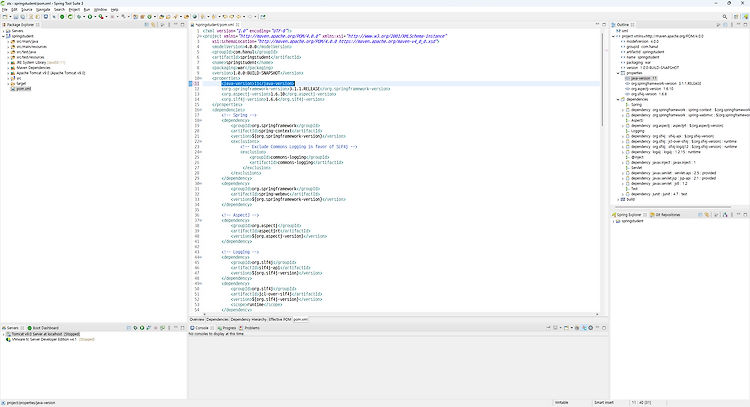Click the editor vertical scrollbar
Viewport: 750px width, 407px height.
coord(602,79)
